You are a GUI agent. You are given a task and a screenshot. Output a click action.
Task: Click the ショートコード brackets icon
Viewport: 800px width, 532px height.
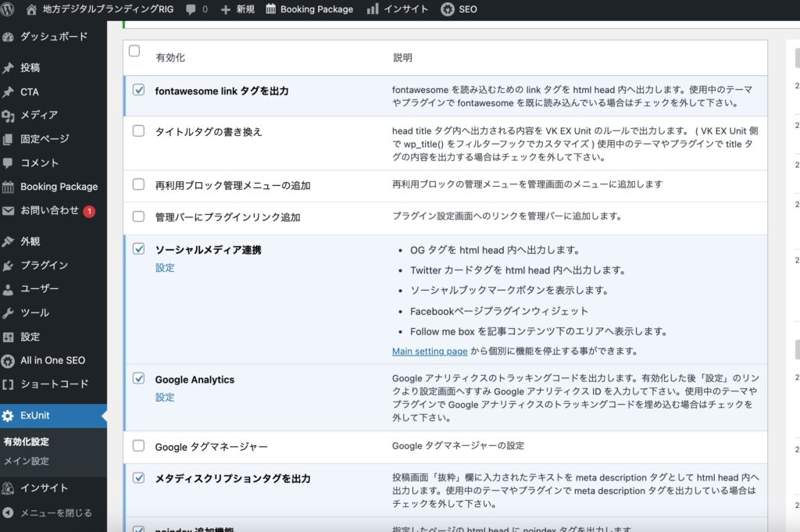pos(9,384)
